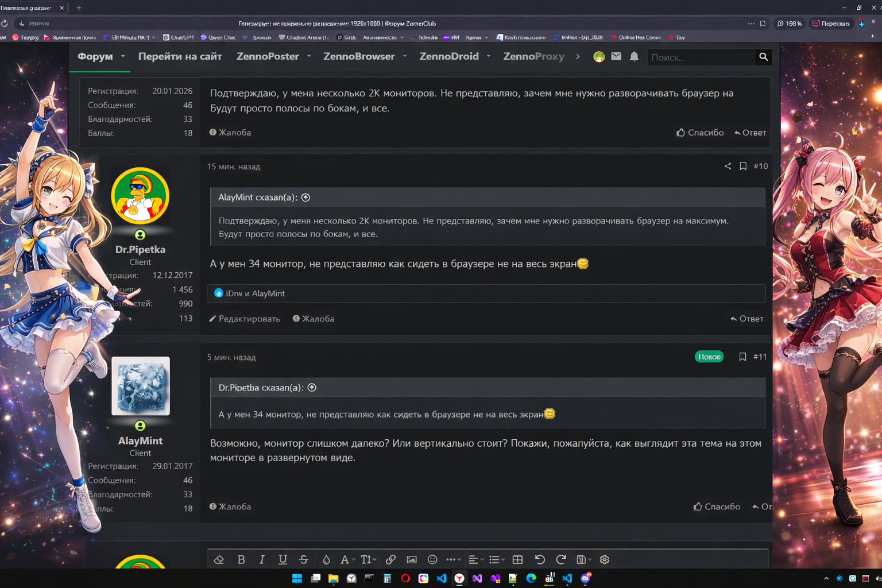
Task: View who liked post #10 (iDnк и AlayMint)
Action: (256, 293)
